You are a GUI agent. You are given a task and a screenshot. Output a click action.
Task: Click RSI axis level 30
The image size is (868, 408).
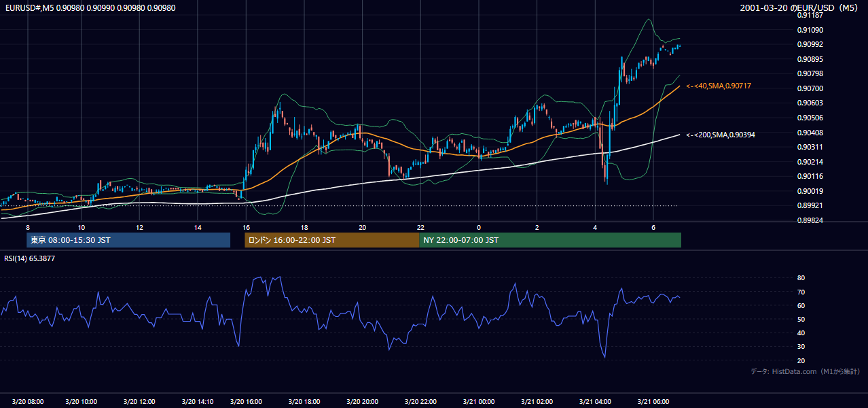coord(801,347)
